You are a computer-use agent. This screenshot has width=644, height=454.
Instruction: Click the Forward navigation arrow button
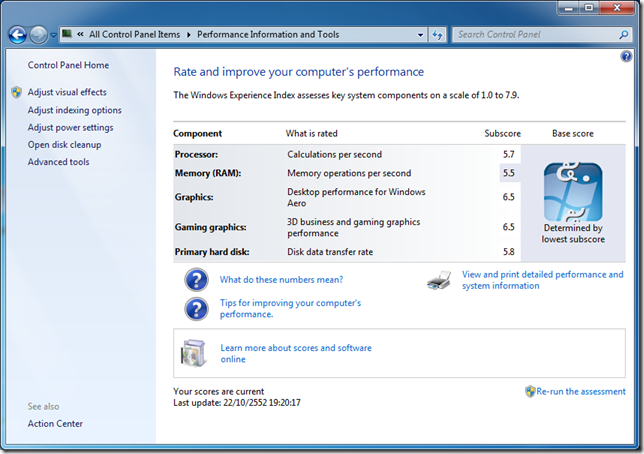point(38,35)
